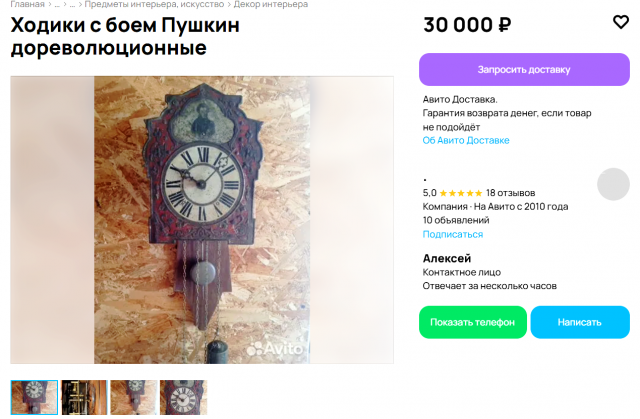Screen dimensions: 640x419
Task: Add listing to favorites with heart icon
Action: pos(620,23)
